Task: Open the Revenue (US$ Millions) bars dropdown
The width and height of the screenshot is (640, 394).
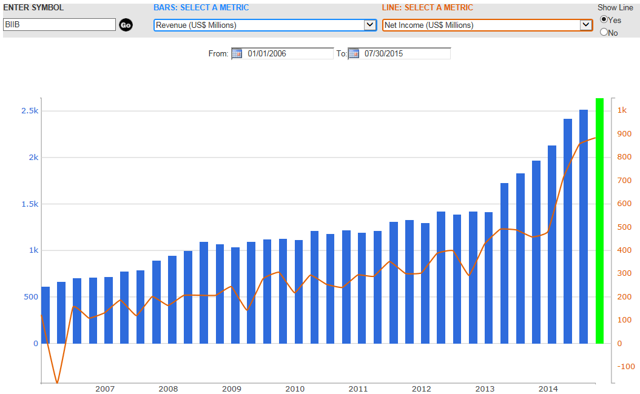Action: pos(265,25)
